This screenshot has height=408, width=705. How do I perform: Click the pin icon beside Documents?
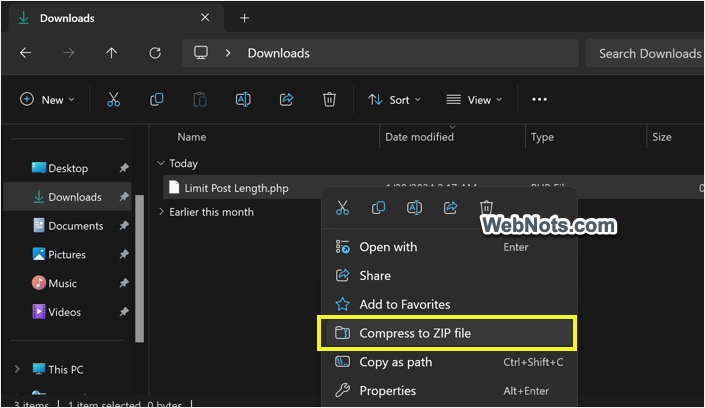coord(124,225)
